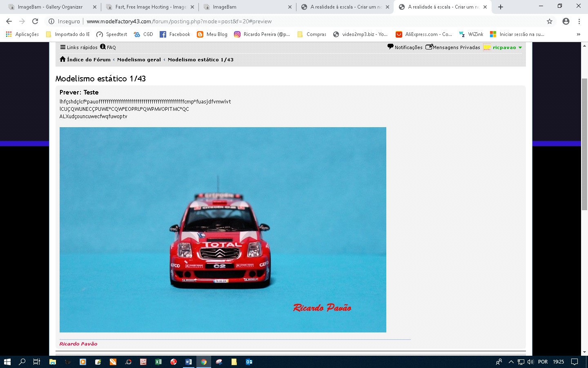Open the Aplicações apps bookmark
Screen dimensions: 588x368
coord(22,34)
